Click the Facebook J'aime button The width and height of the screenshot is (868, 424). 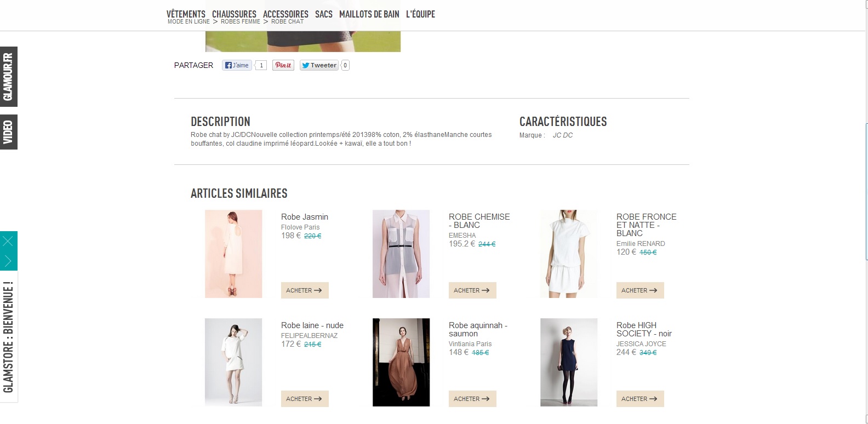coord(237,65)
